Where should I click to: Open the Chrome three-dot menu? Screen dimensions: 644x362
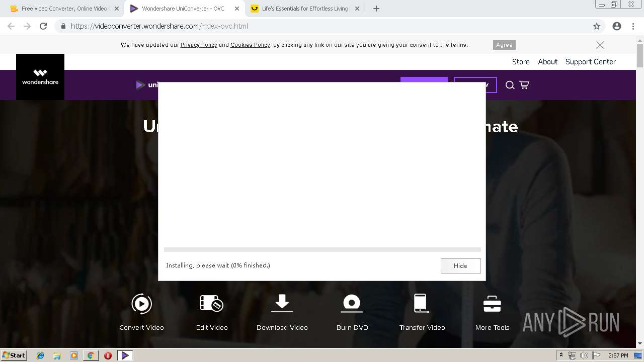[633, 26]
